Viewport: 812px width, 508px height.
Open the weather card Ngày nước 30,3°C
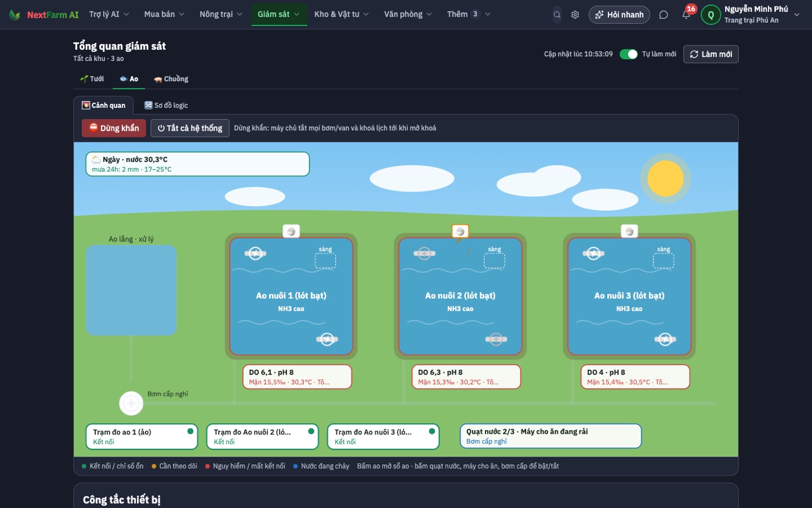[198, 164]
